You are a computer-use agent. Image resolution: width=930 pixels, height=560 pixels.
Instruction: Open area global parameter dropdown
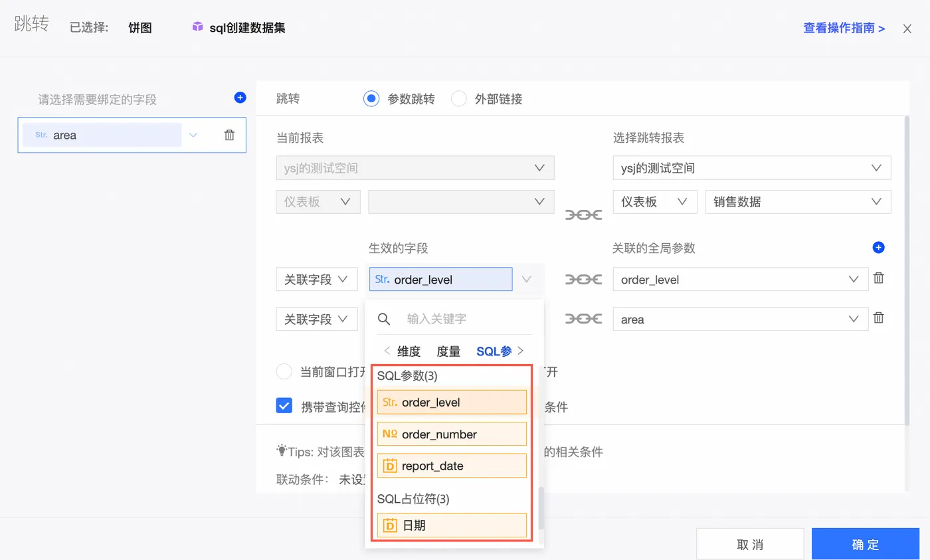coord(741,319)
